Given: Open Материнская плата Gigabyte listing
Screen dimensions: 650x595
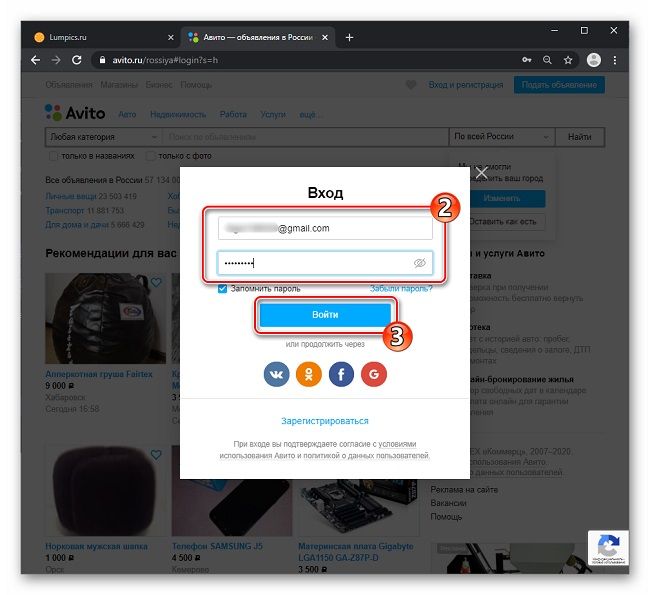Looking at the screenshot, I should tap(356, 552).
